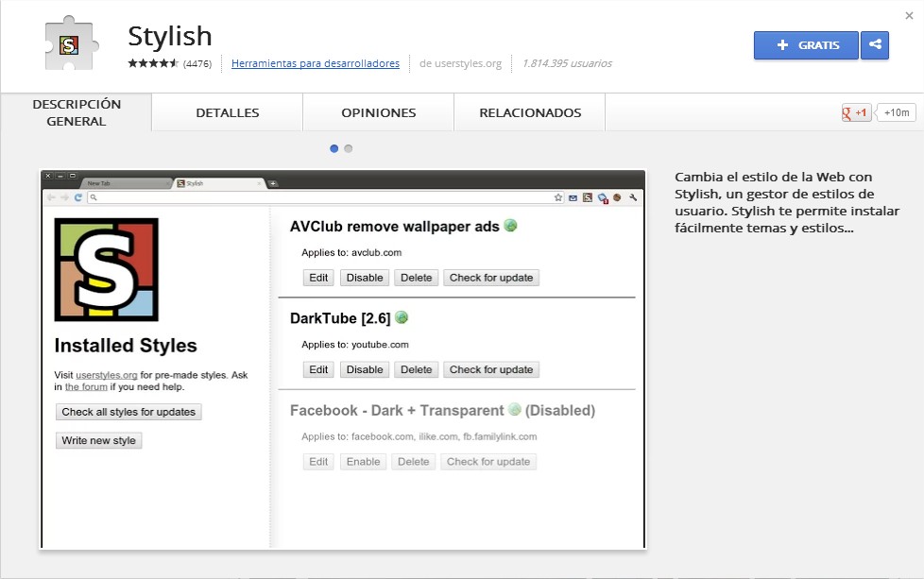The width and height of the screenshot is (924, 579).
Task: Click the bookmark star in the address bar
Action: [558, 197]
